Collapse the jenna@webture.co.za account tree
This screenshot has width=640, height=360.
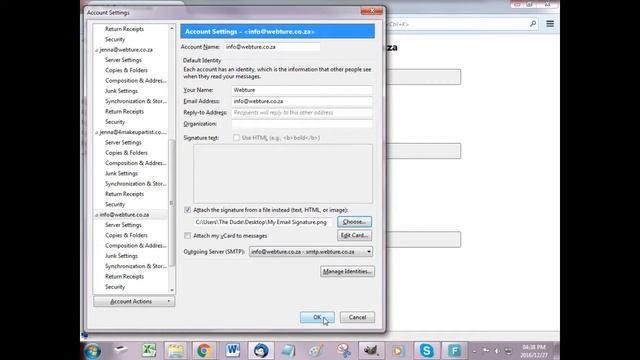97,50
